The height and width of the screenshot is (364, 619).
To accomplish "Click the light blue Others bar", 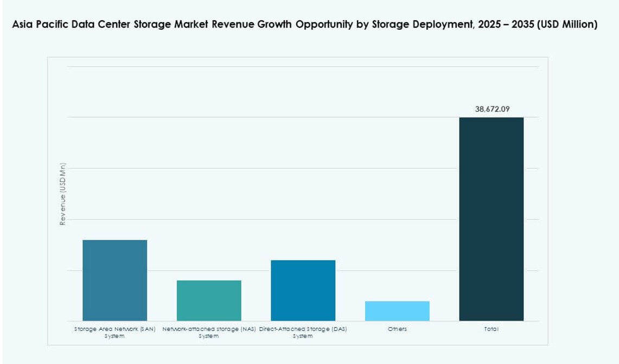I will pos(397,310).
